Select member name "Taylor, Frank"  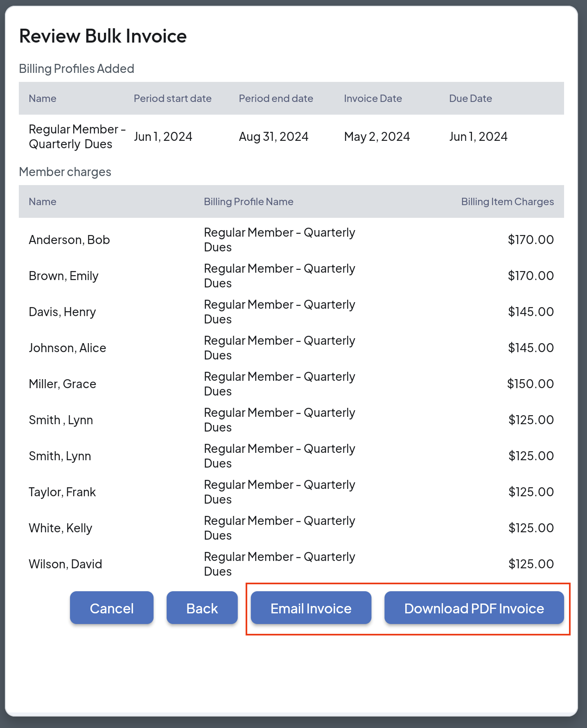[x=62, y=492]
